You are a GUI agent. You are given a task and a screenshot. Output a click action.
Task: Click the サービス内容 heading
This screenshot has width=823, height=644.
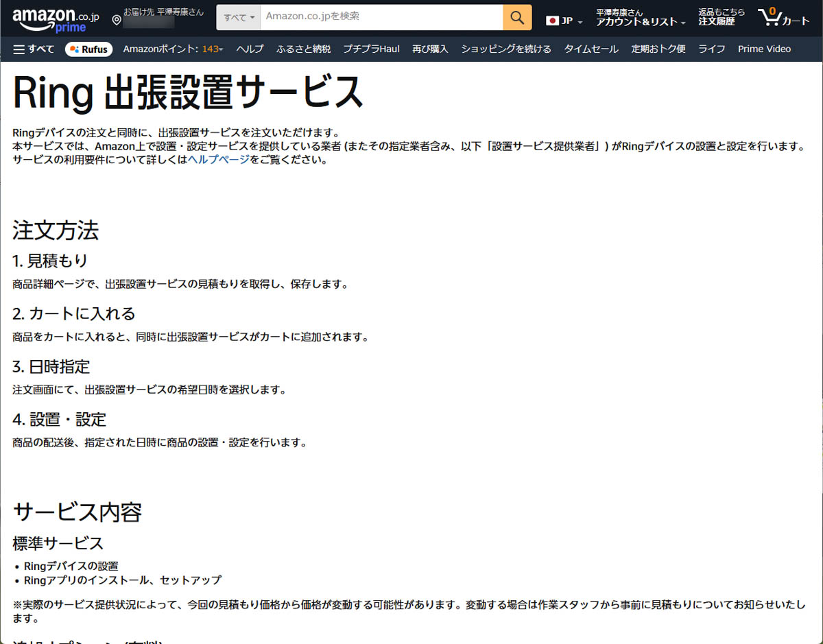77,512
